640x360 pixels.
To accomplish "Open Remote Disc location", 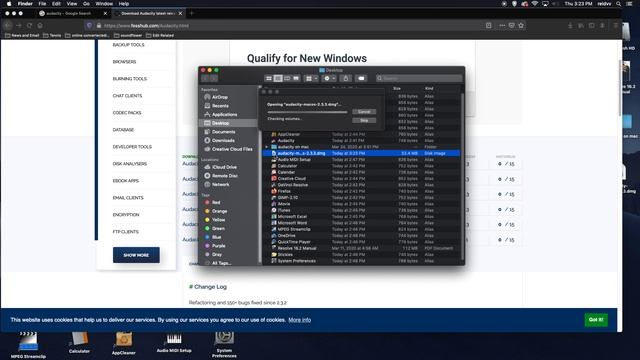I will [x=224, y=176].
